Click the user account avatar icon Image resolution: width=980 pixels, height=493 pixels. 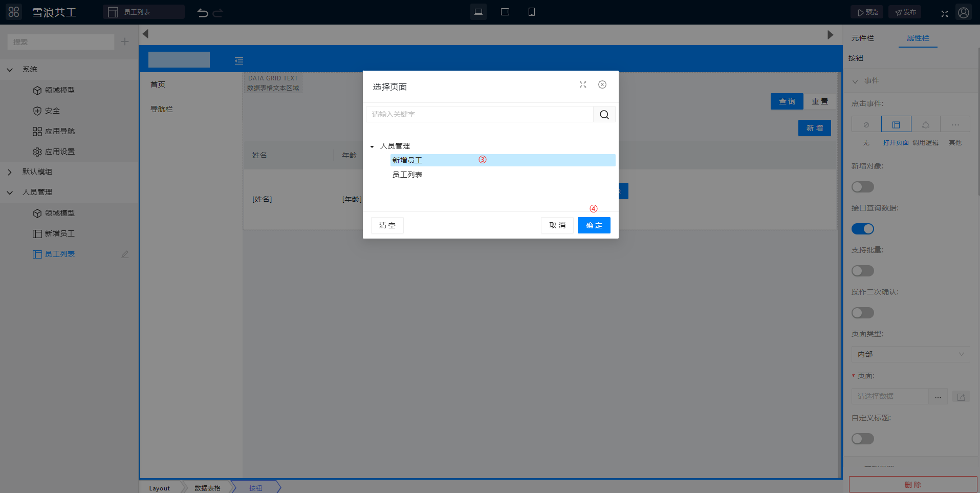click(963, 12)
